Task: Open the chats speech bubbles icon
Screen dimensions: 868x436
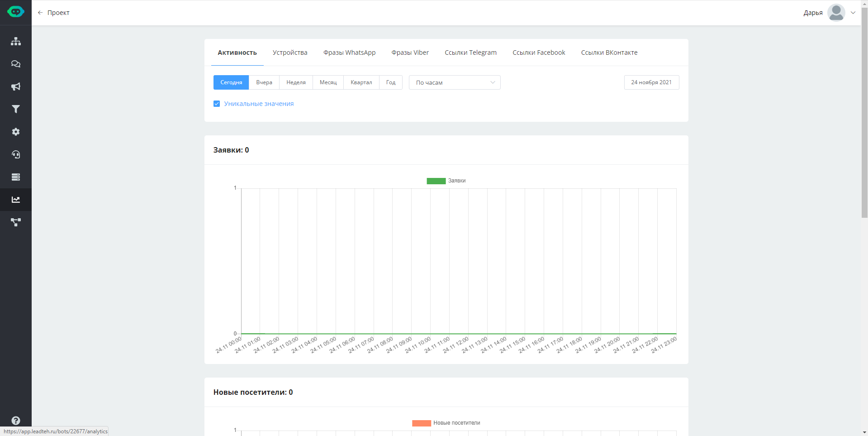Action: (x=16, y=64)
